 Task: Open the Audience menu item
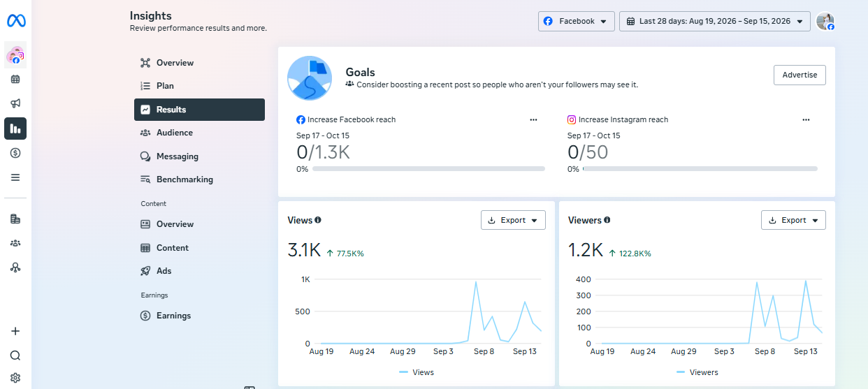(199, 133)
